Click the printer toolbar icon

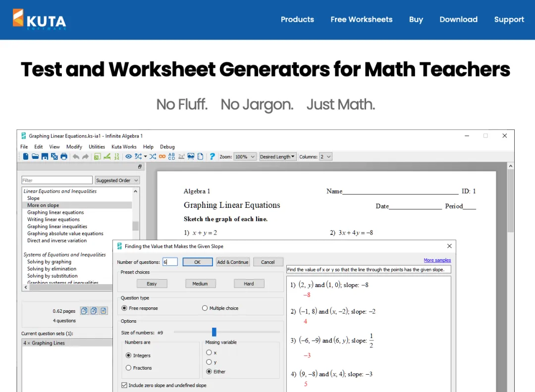click(64, 156)
